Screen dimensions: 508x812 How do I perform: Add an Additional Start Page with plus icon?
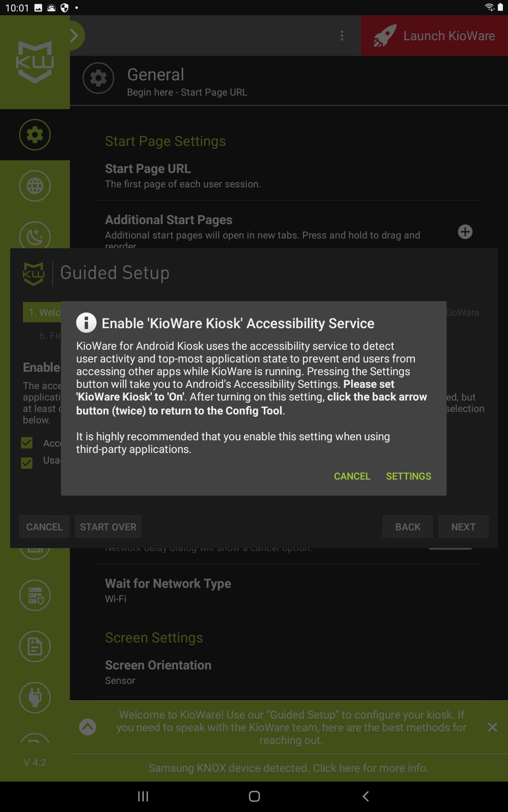click(465, 232)
